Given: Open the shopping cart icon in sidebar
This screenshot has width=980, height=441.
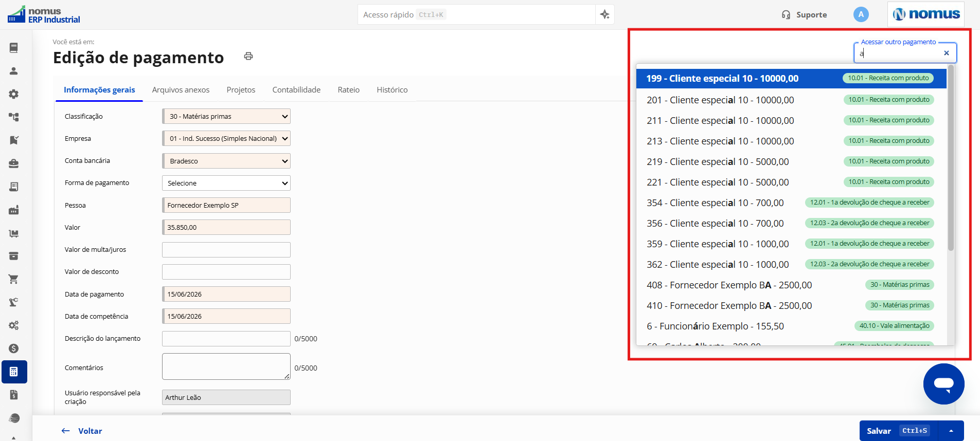Looking at the screenshot, I should click(14, 279).
